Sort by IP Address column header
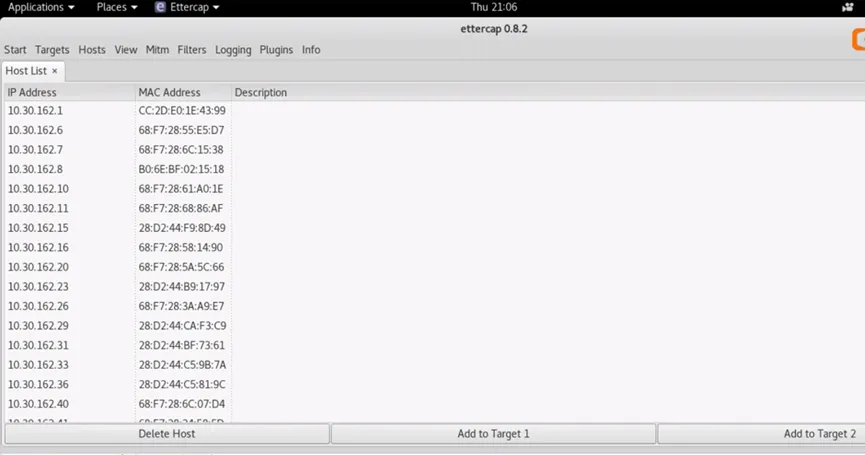This screenshot has height=455, width=865. click(x=69, y=93)
